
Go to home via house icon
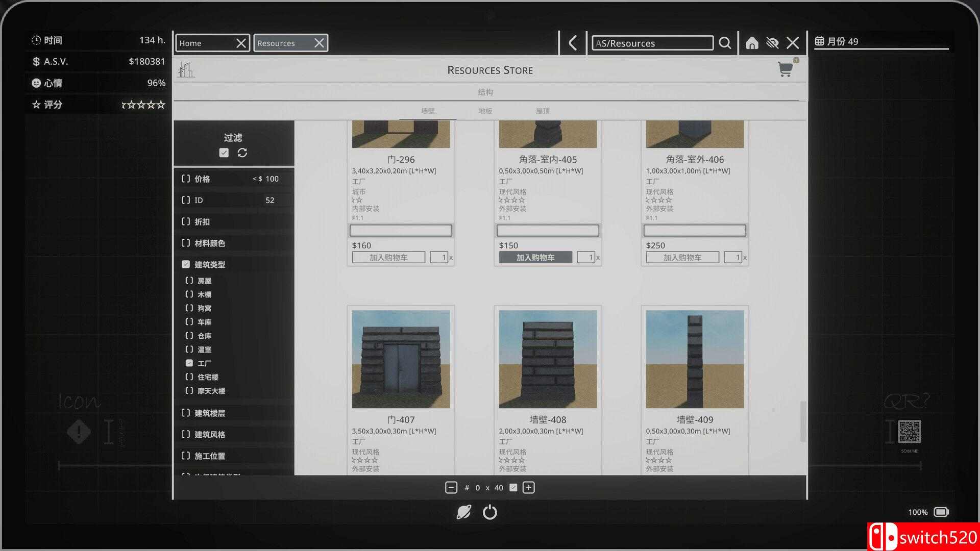[752, 43]
